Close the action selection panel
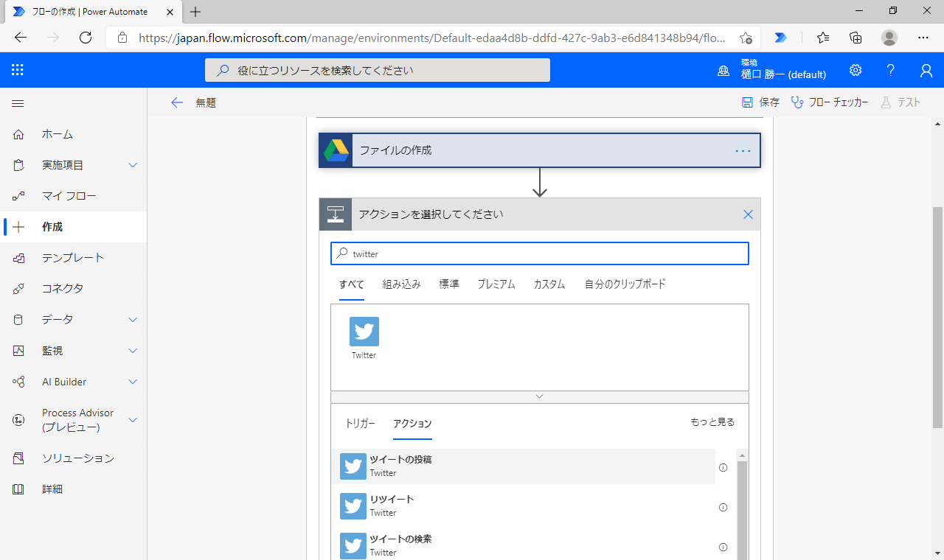The width and height of the screenshot is (944, 560). coord(748,214)
